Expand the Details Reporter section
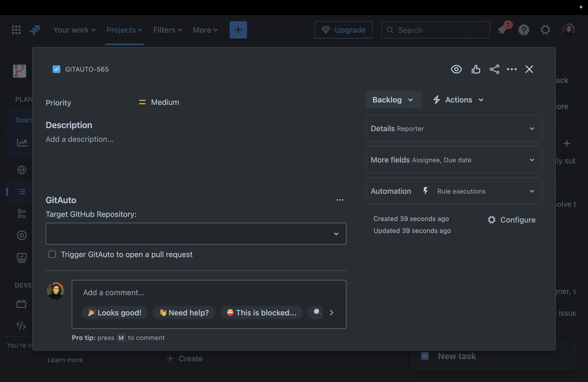Screen dimensions: 588x382 [532, 128]
